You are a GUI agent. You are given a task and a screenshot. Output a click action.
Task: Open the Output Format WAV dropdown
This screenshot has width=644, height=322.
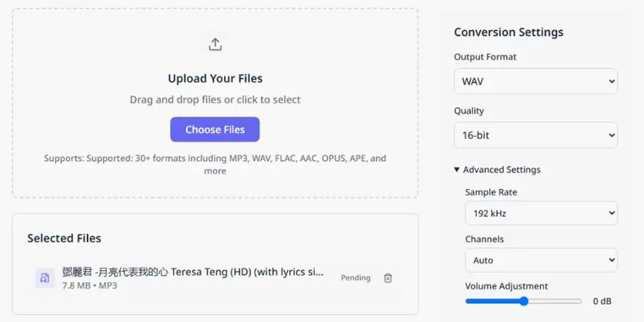(x=535, y=82)
